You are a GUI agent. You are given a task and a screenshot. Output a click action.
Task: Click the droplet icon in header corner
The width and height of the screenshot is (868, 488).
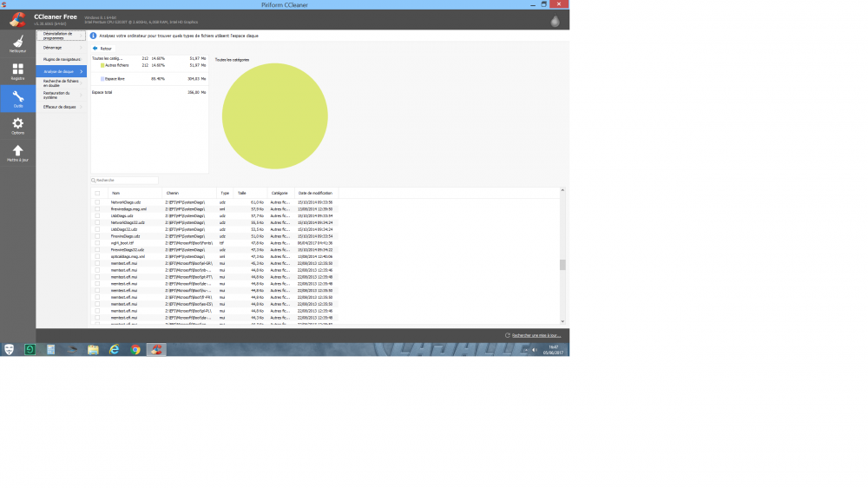pyautogui.click(x=555, y=21)
